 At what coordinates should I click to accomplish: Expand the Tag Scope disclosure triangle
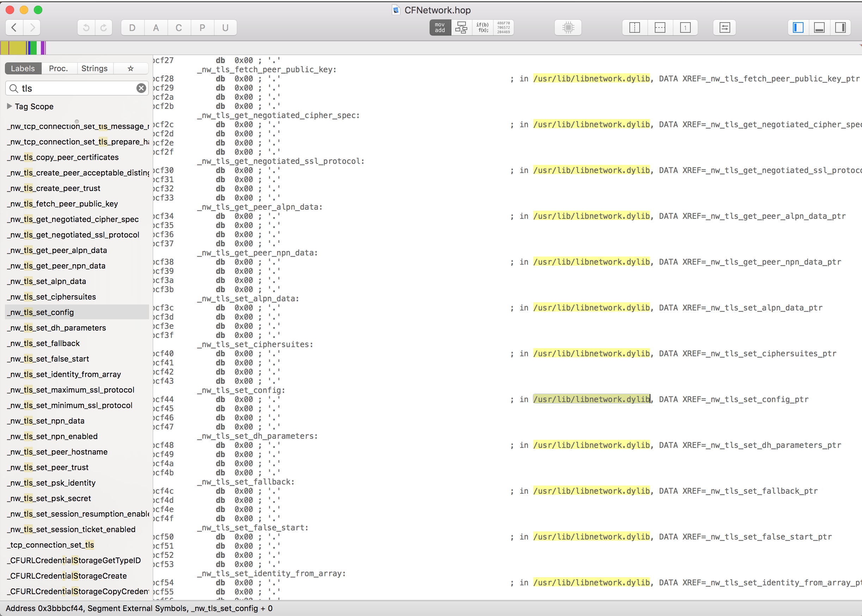[x=10, y=106]
